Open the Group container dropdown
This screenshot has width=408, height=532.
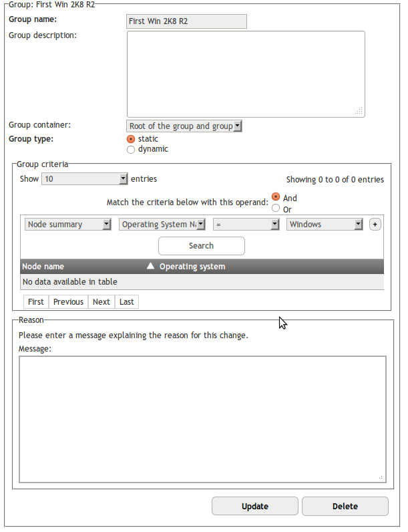coord(184,126)
